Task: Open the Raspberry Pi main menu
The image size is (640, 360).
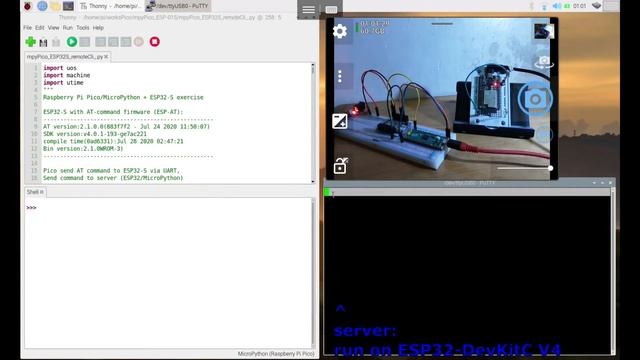Action: coord(27,6)
